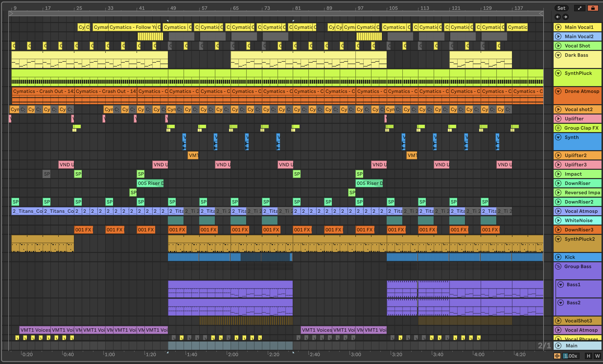Viewport: 603px width, 364px height.
Task: Fold the SynthPluck track
Action: [x=558, y=73]
